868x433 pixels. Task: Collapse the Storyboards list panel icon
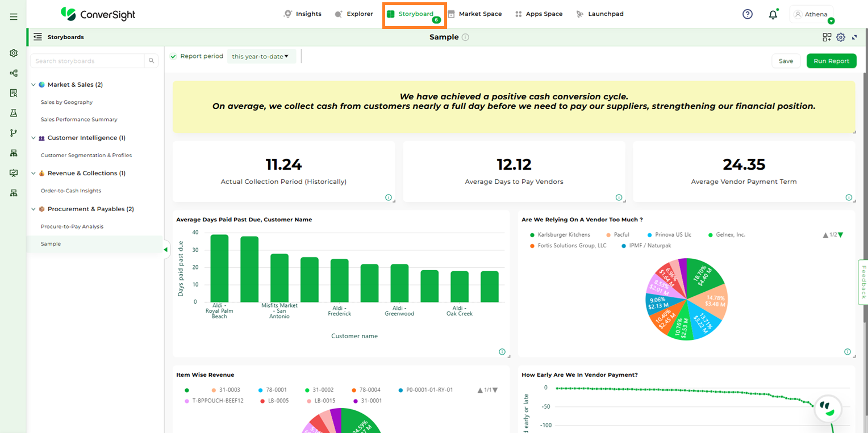point(38,37)
